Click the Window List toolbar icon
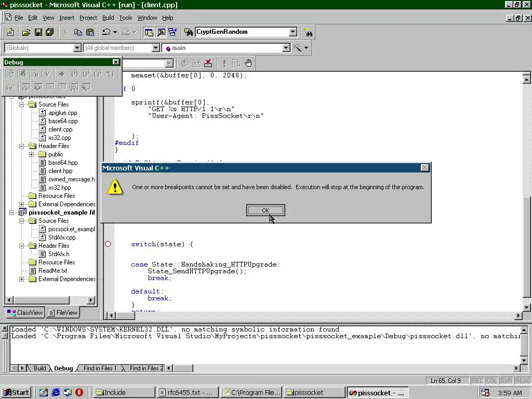 click(172, 32)
